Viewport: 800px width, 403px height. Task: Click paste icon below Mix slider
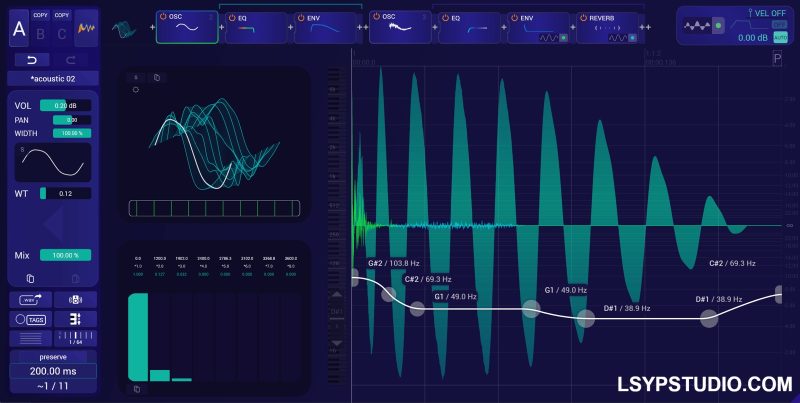coord(76,279)
